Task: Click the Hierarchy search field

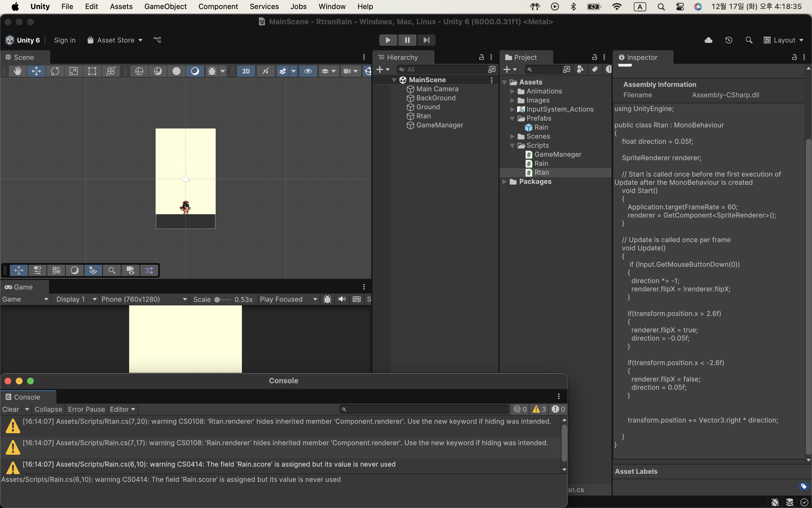Action: [442, 69]
